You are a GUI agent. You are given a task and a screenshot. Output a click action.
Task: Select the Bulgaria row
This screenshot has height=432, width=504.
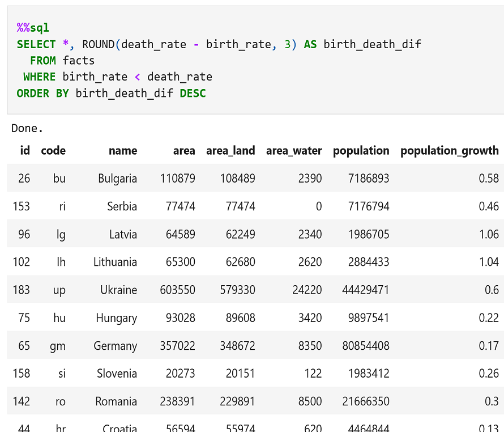[x=117, y=178]
